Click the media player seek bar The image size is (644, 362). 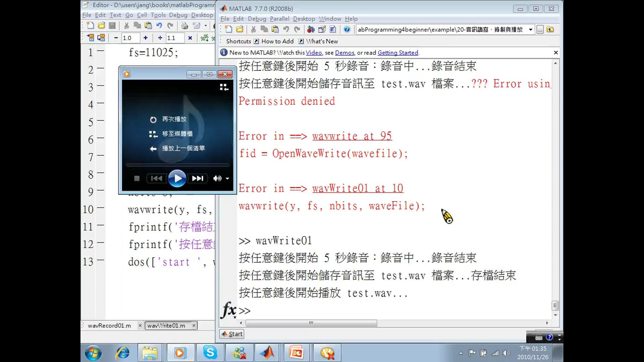point(177,165)
